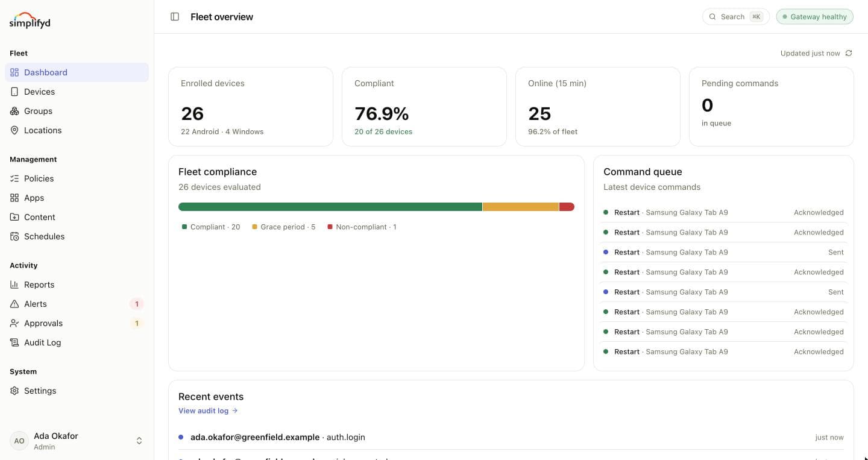
Task: Click the green Compliant segment of bar
Action: tap(330, 207)
